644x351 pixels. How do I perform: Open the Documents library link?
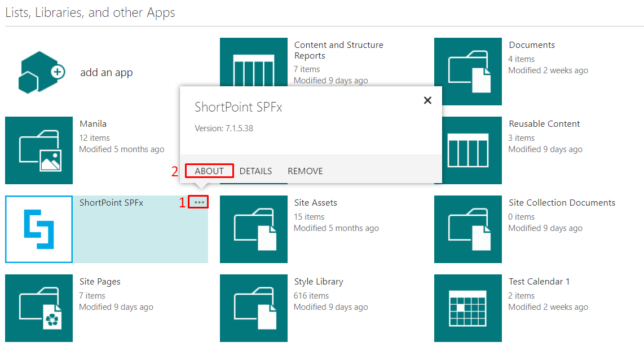click(x=532, y=45)
